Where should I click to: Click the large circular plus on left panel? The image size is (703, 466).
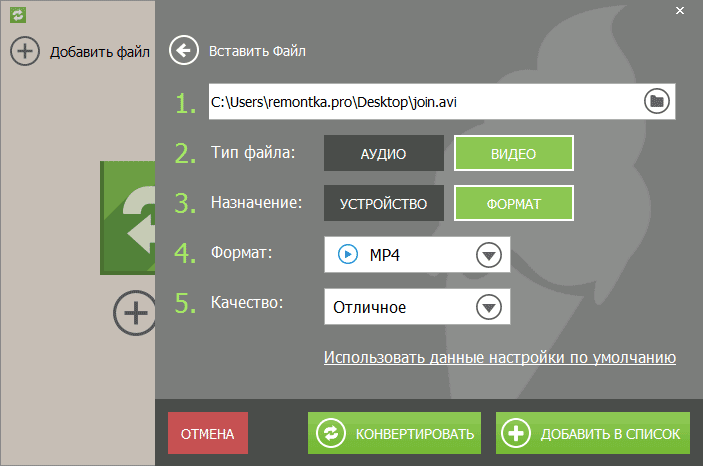point(134,314)
